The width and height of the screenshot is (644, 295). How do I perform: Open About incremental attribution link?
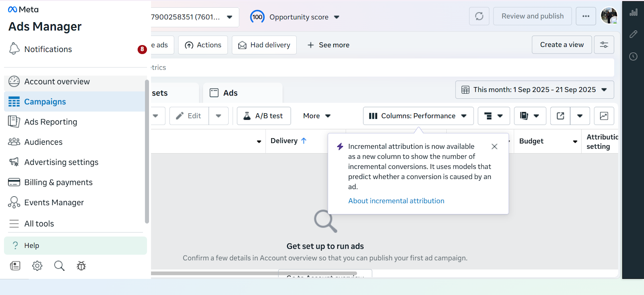click(x=396, y=201)
